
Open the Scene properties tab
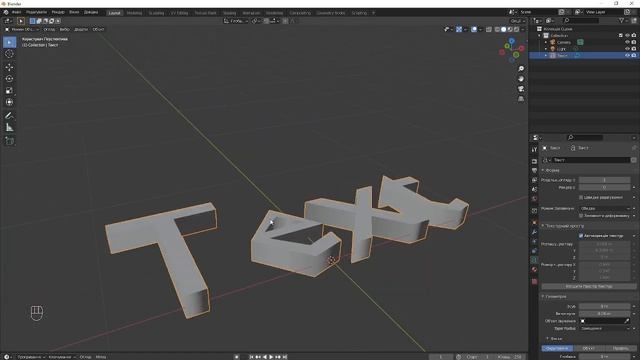click(534, 189)
